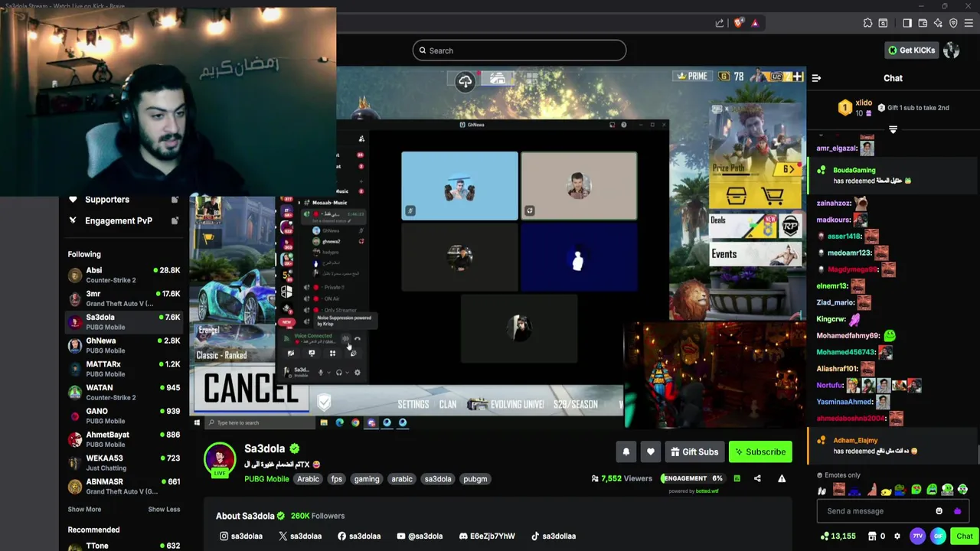The height and width of the screenshot is (551, 980).
Task: Open the 7TV emote button
Action: [917, 536]
